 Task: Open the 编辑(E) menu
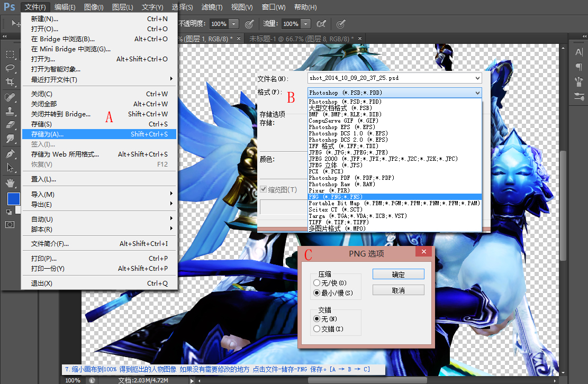click(65, 7)
